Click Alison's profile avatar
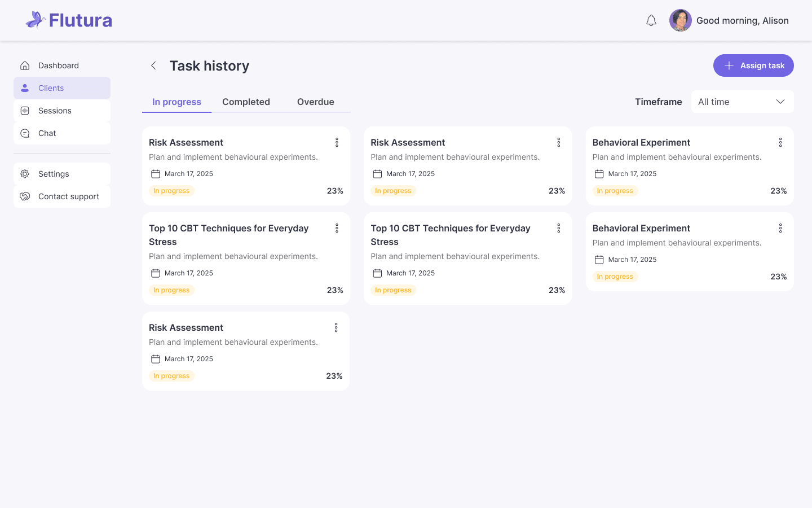 tap(681, 20)
